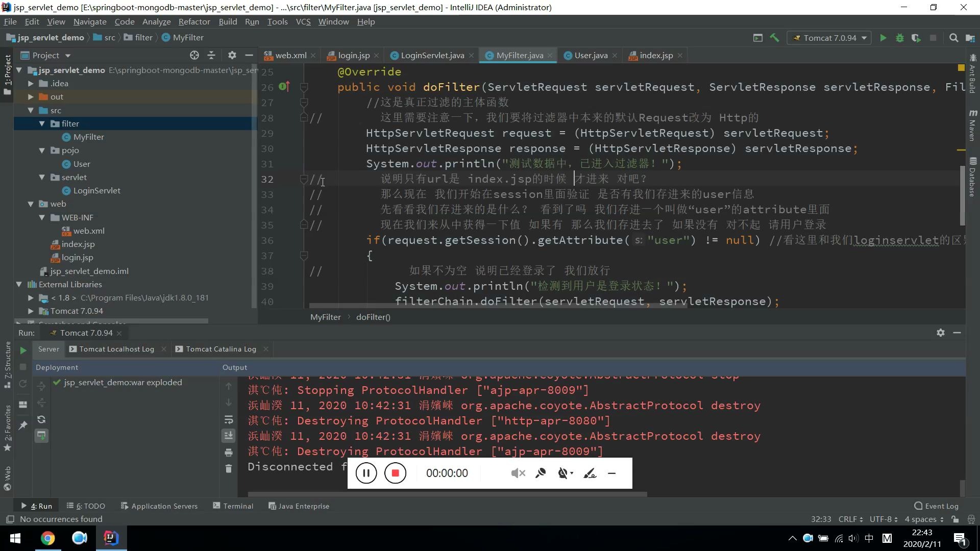
Task: Build project using the hammer icon
Action: 774,38
